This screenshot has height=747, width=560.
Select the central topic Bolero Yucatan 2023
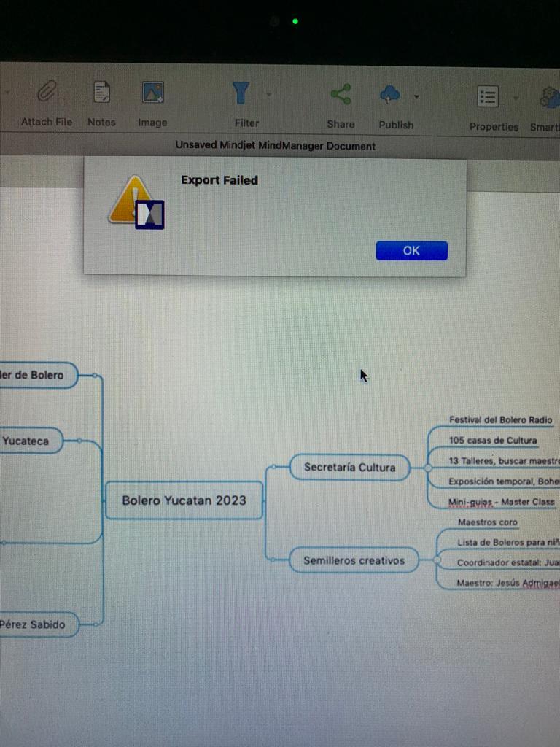click(x=184, y=500)
